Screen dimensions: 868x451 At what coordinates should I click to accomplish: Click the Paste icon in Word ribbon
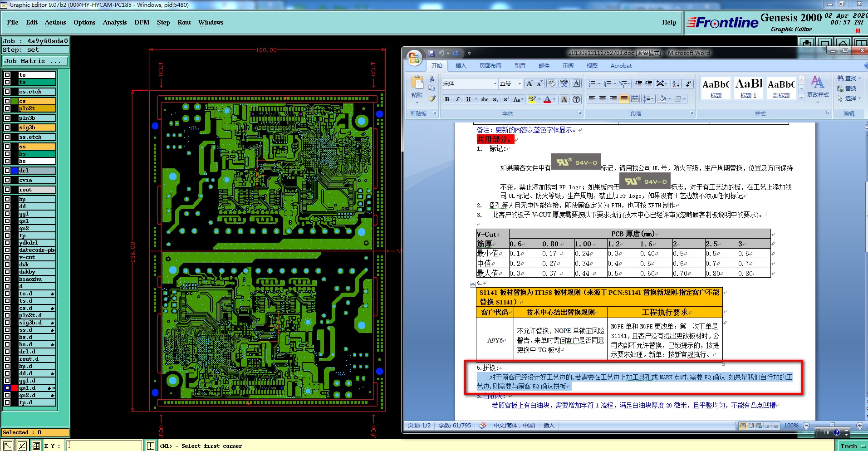click(417, 82)
